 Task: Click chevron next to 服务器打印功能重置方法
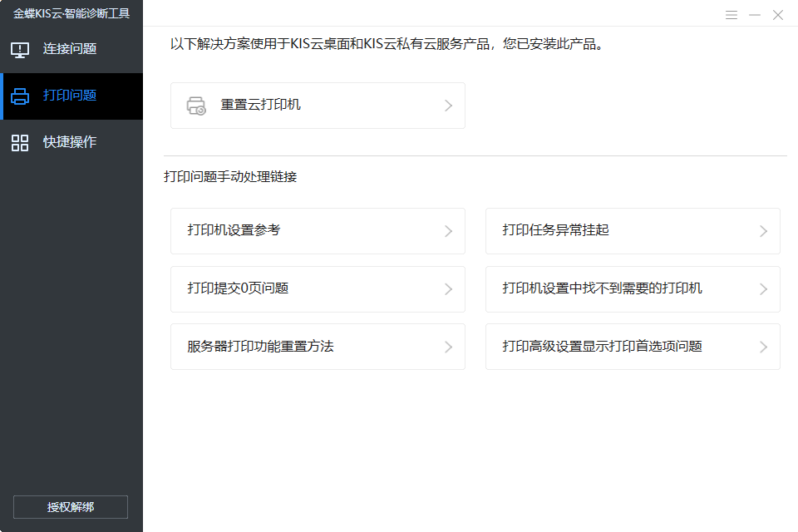coord(448,347)
